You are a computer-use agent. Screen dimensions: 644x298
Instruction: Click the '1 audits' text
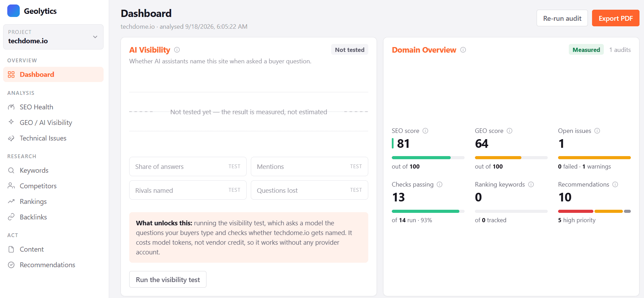(620, 49)
